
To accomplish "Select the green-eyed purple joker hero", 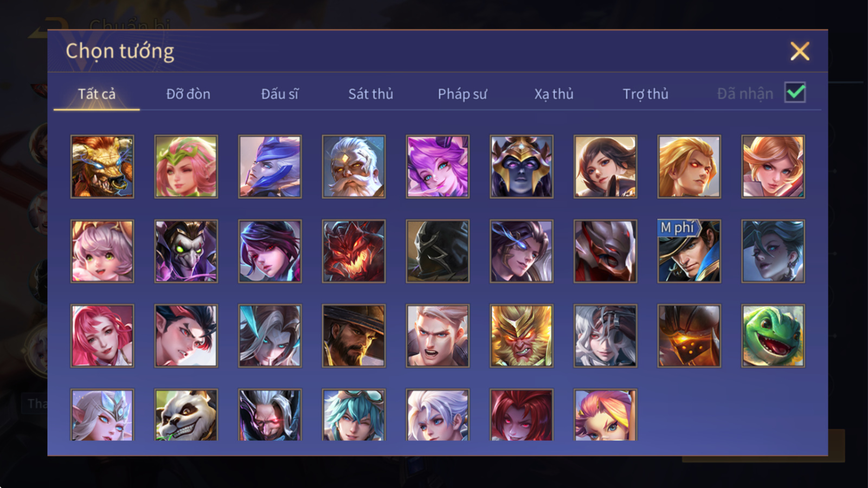I will (186, 251).
